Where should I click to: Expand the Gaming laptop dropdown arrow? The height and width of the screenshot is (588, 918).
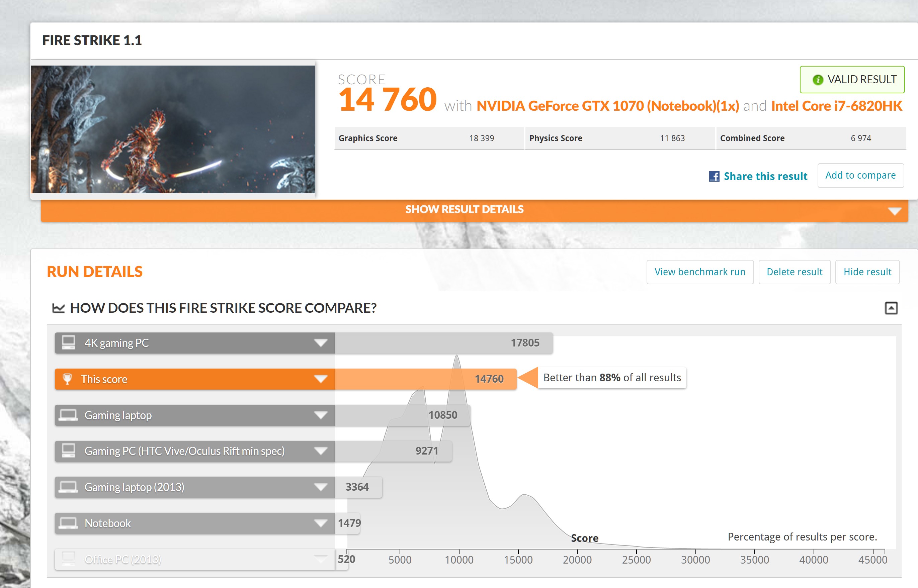pyautogui.click(x=321, y=415)
